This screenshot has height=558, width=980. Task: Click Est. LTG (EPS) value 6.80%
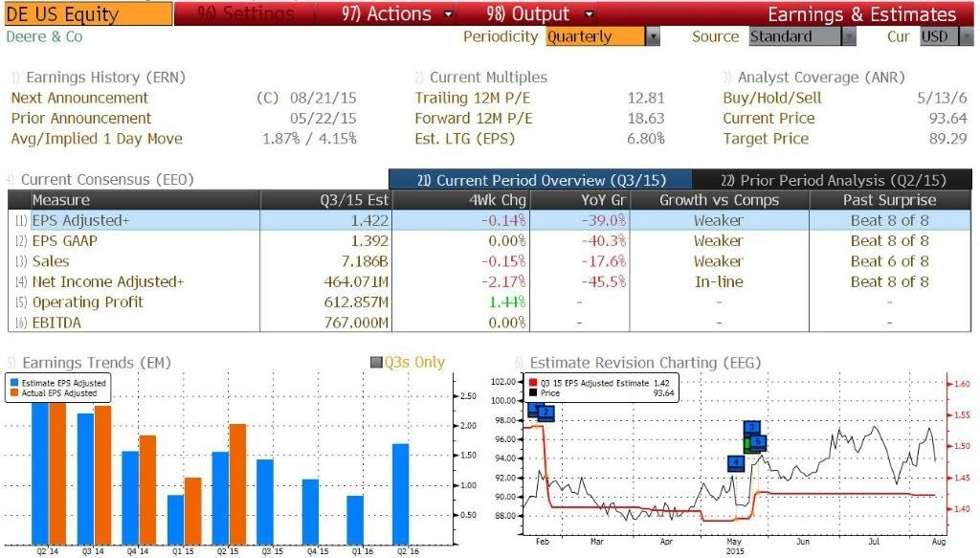pos(646,139)
